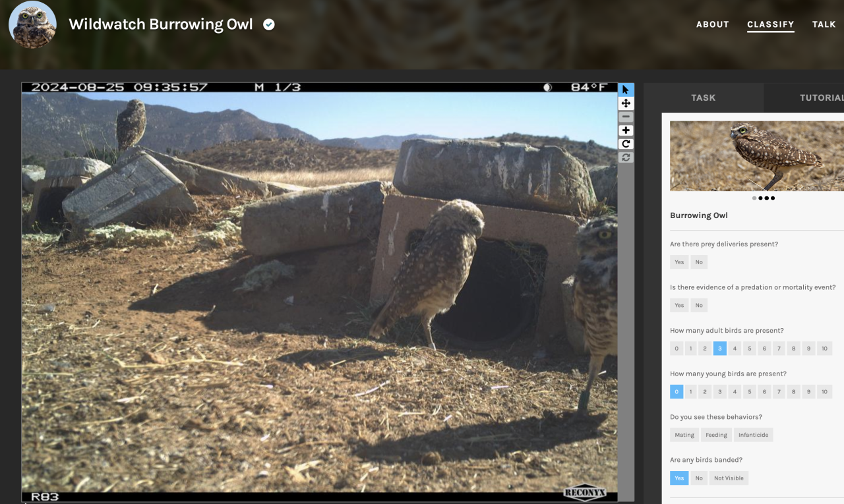Show the first example photo dot

point(754,198)
